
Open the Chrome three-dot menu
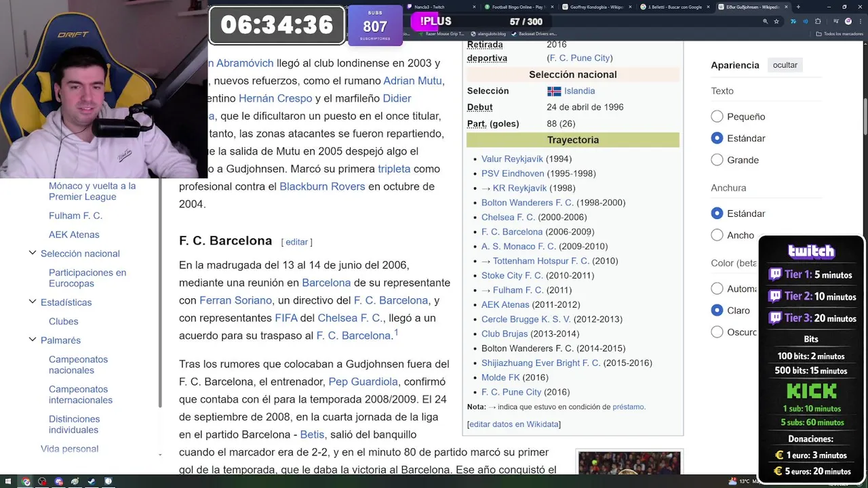(859, 22)
